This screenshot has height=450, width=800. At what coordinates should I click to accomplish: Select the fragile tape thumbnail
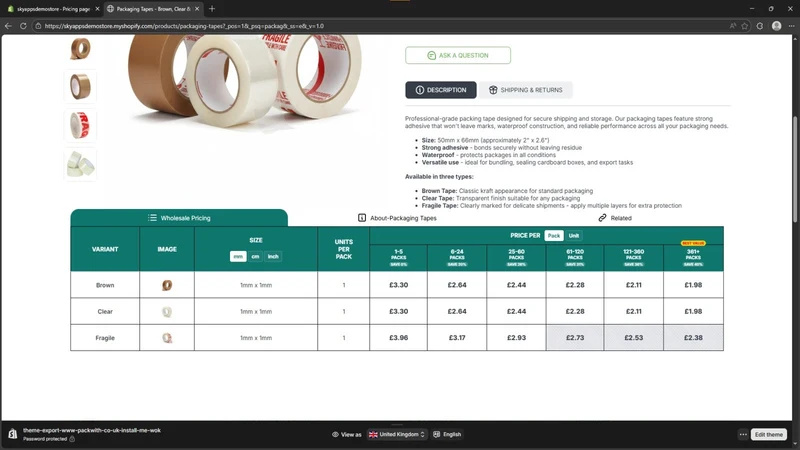(80, 126)
